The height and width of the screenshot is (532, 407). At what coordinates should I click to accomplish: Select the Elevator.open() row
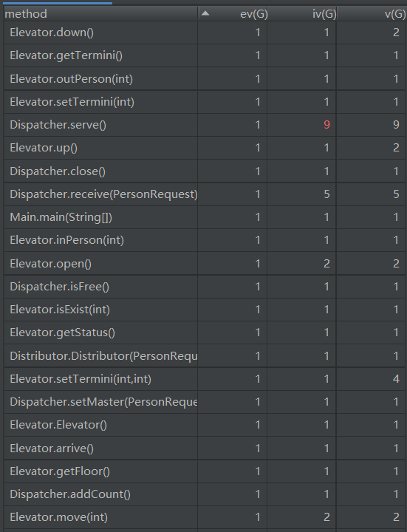pos(205,264)
